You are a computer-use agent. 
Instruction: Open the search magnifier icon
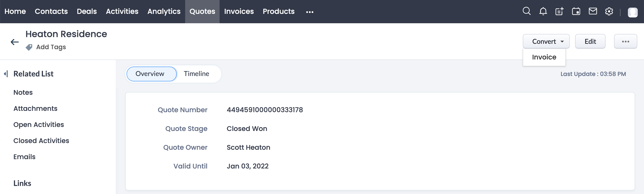[526, 11]
